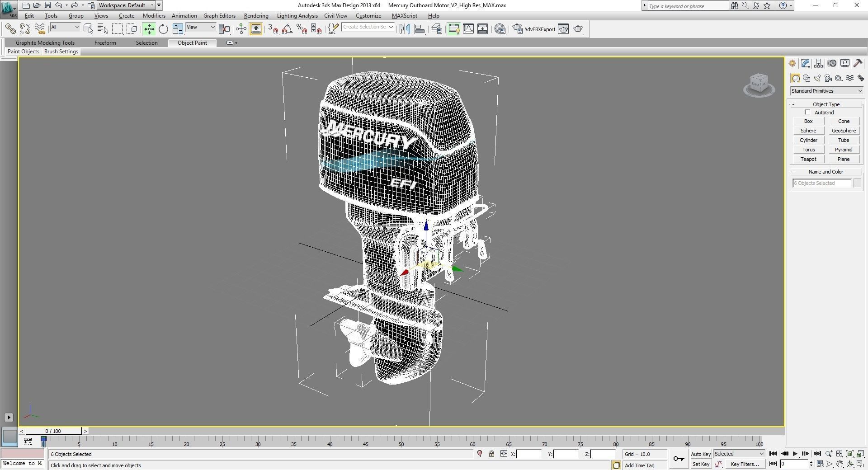
Task: Open the Selected key filter dropdown
Action: pyautogui.click(x=739, y=454)
